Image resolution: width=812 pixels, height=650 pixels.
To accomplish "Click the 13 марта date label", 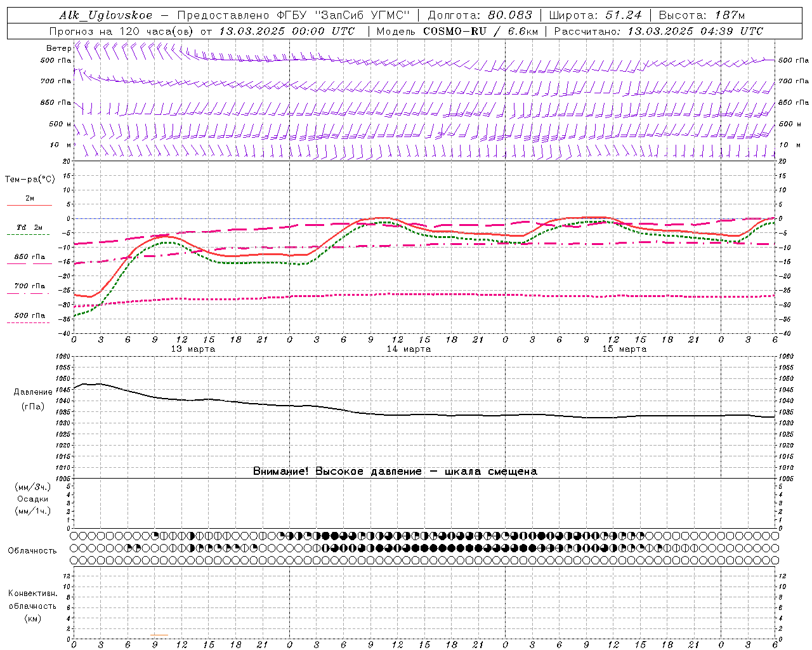I will point(193,349).
